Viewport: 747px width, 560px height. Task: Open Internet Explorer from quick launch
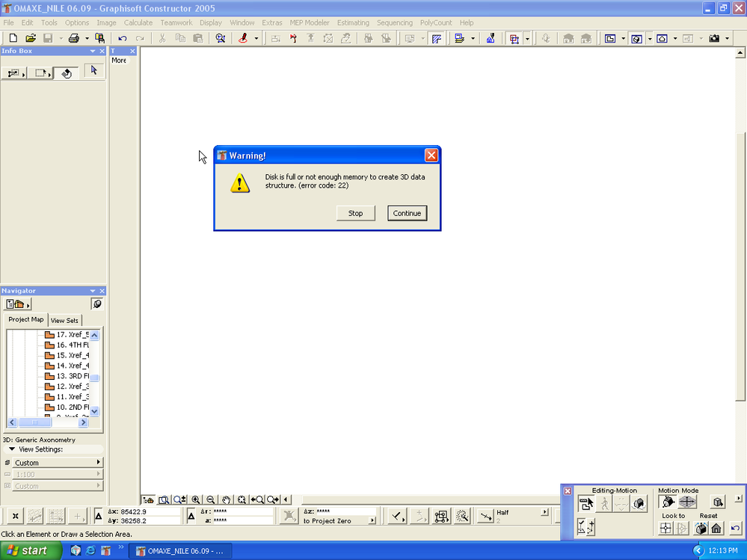click(x=90, y=551)
